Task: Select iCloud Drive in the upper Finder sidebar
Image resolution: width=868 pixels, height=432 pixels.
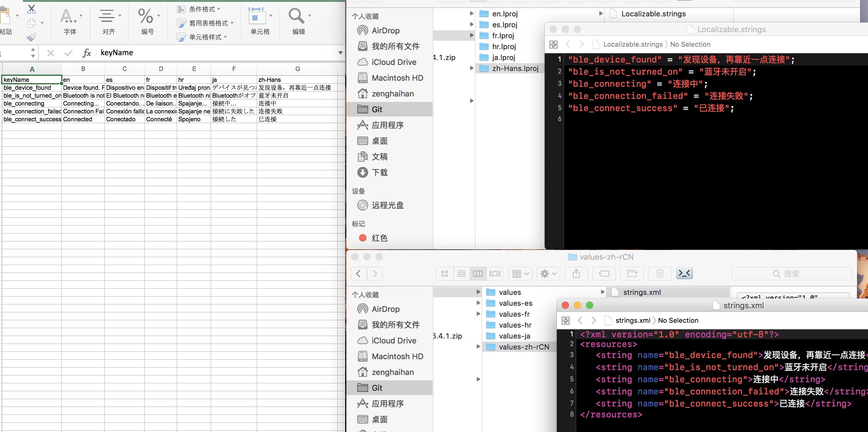Action: (387, 62)
